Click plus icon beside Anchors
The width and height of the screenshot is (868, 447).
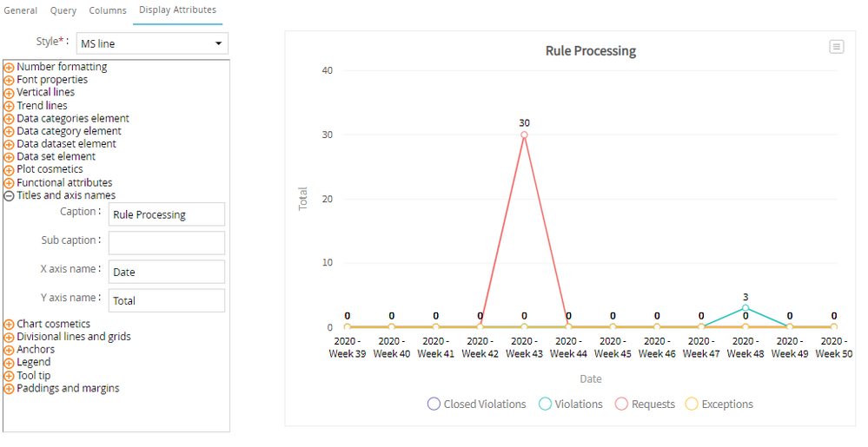coord(10,350)
